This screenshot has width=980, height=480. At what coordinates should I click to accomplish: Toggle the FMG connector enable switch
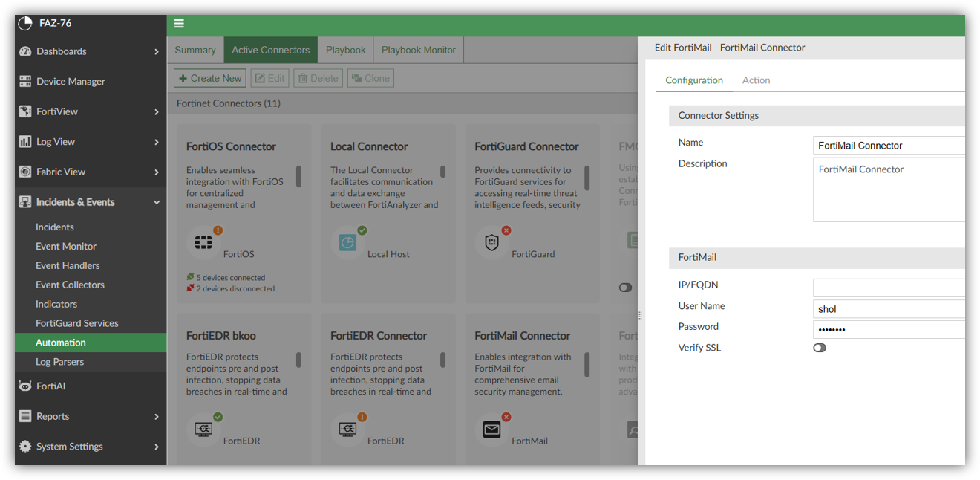click(x=626, y=288)
